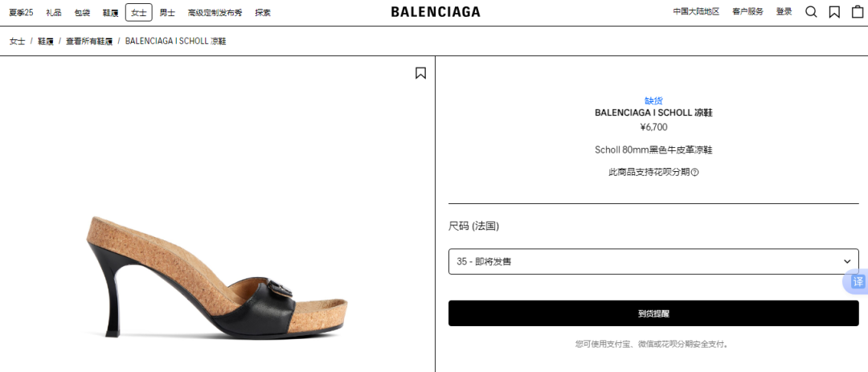Click the 到货提醒 button
The height and width of the screenshot is (372, 868).
tap(653, 313)
